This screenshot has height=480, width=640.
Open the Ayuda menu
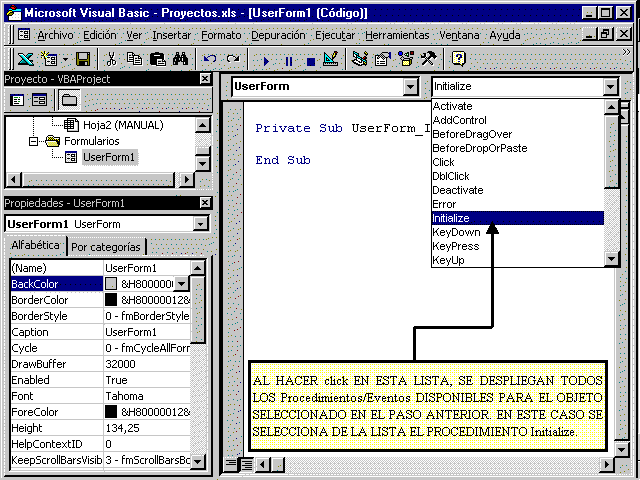point(505,36)
